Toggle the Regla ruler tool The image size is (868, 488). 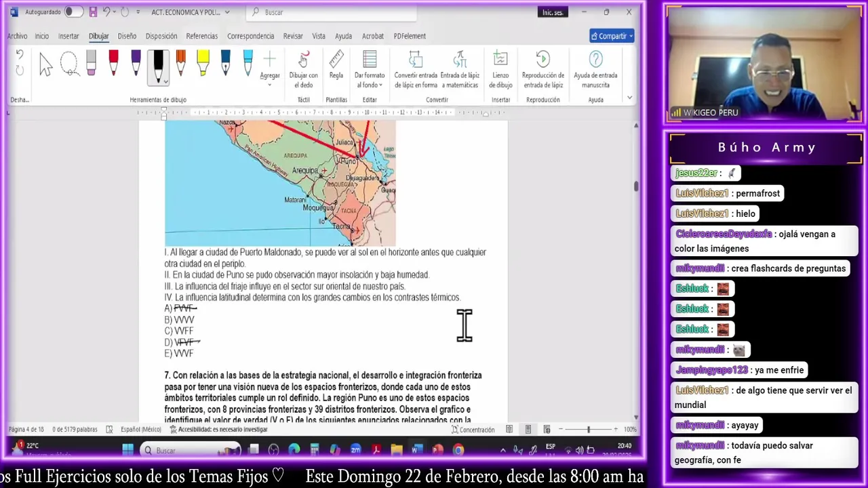(336, 66)
